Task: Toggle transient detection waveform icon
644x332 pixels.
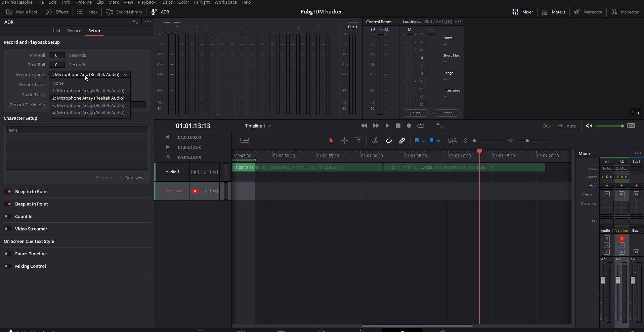Action: coord(452,141)
